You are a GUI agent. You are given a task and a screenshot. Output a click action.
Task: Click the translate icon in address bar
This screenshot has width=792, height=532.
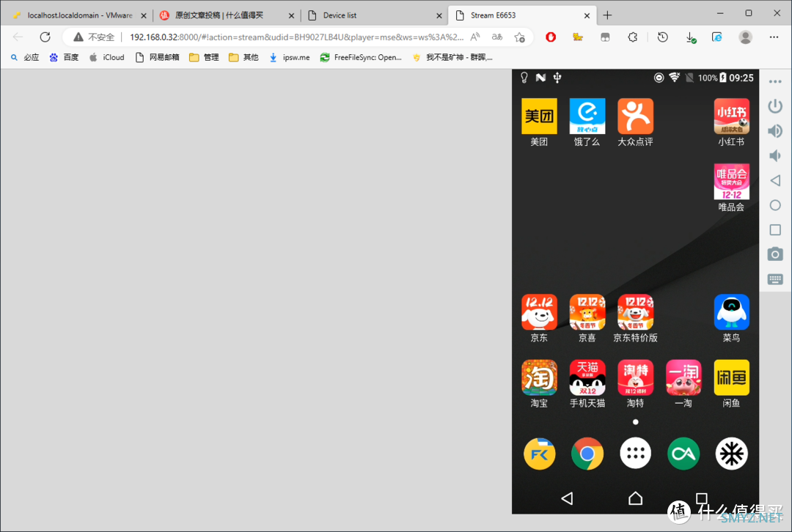tap(497, 37)
